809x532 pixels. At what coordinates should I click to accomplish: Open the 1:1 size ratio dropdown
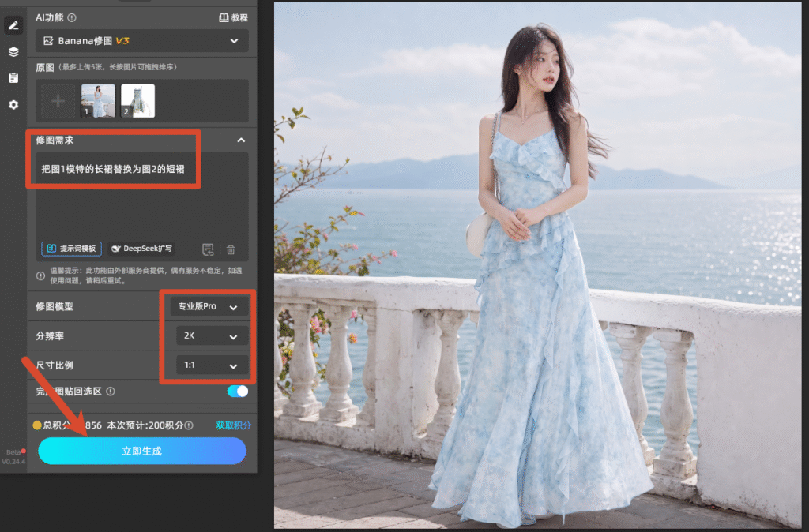pyautogui.click(x=212, y=365)
